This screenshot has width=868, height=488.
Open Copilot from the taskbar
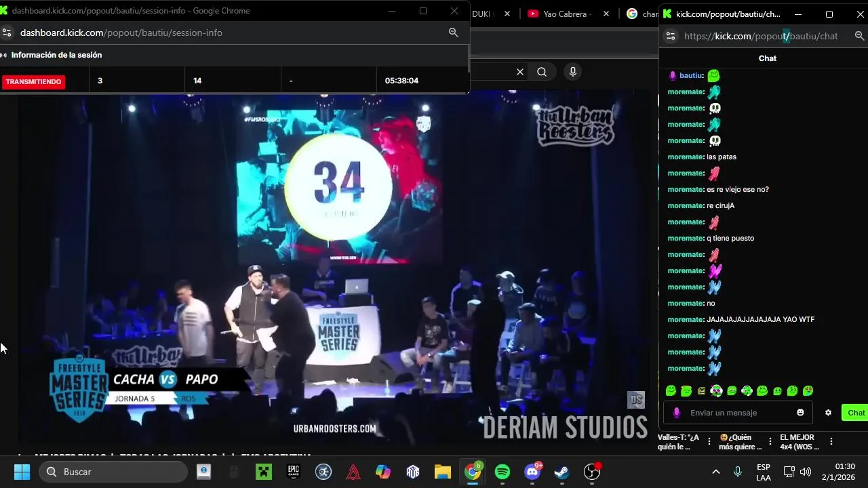[383, 472]
